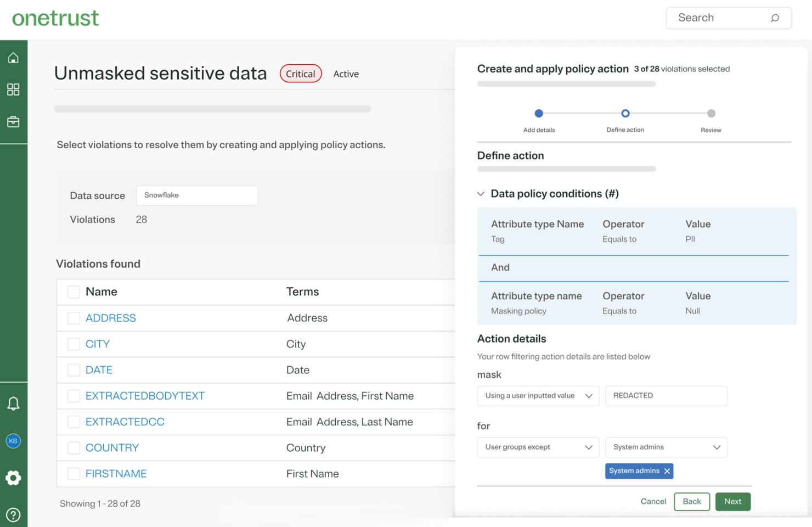Open the briefcase icon in sidebar
Screen dimensions: 812x527
point(13,121)
